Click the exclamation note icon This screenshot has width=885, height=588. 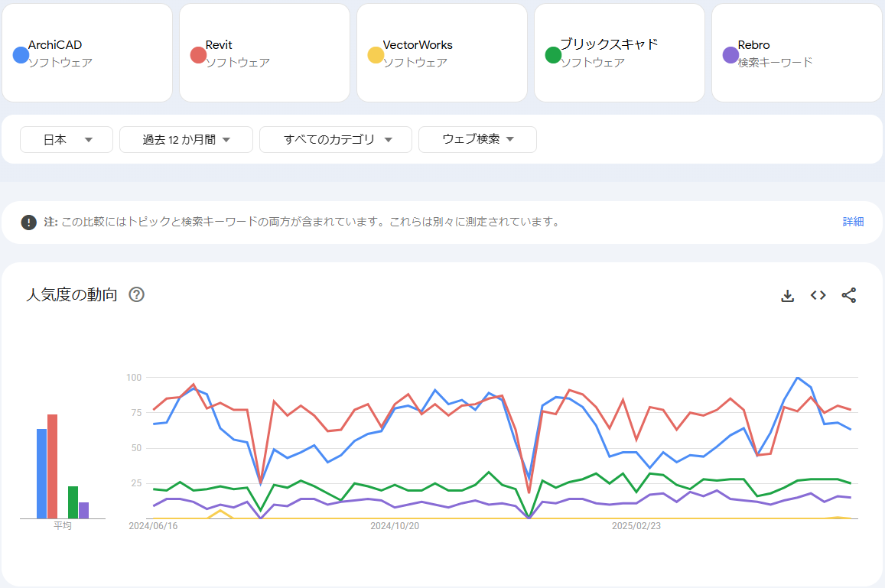pos(29,223)
